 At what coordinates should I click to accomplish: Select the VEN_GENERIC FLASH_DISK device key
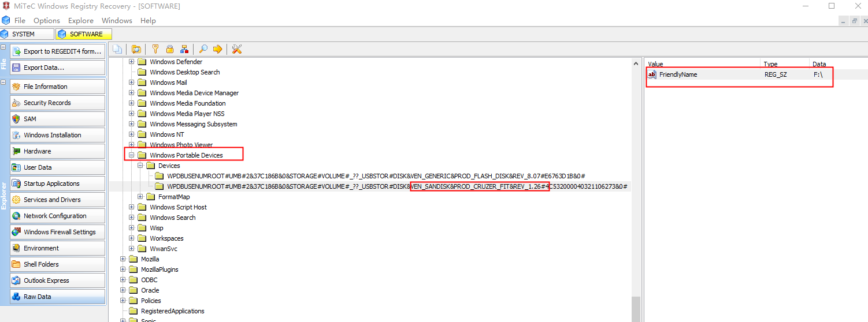(376, 176)
